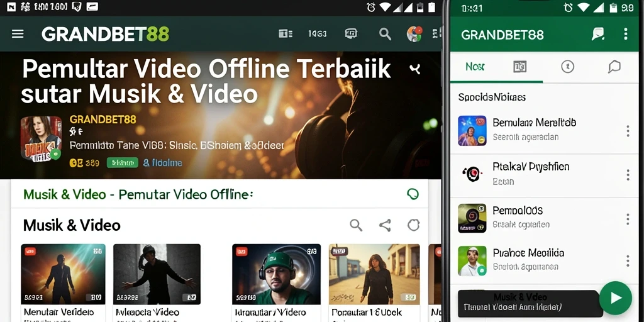Open more options for Pempal00s
This screenshot has width=644, height=322.
pos(628,219)
